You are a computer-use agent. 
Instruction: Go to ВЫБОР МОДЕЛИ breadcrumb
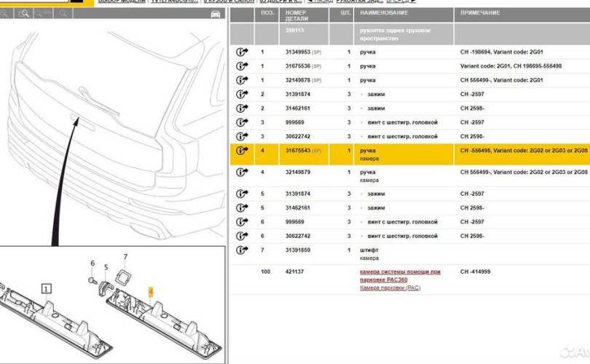click(x=122, y=2)
